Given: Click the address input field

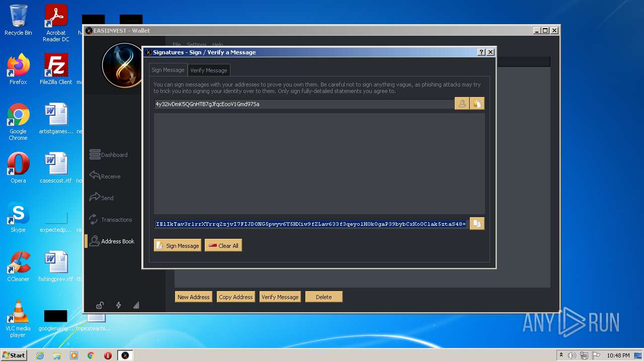Looking at the screenshot, I should (x=304, y=104).
